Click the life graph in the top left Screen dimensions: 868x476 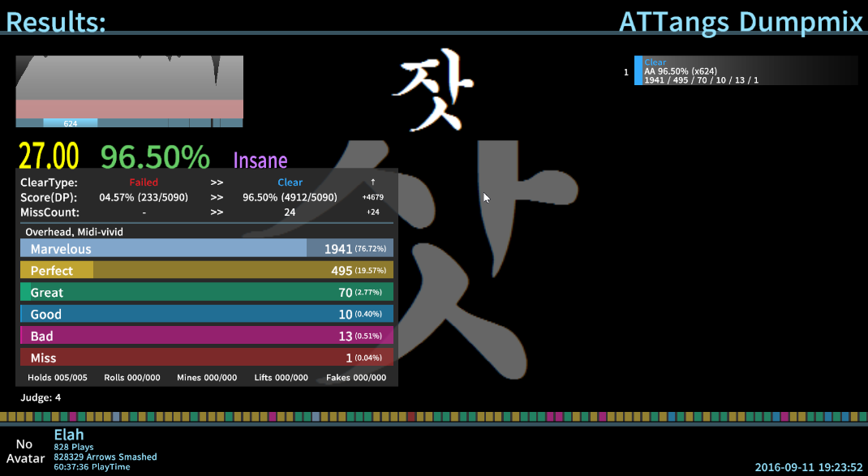pyautogui.click(x=129, y=86)
